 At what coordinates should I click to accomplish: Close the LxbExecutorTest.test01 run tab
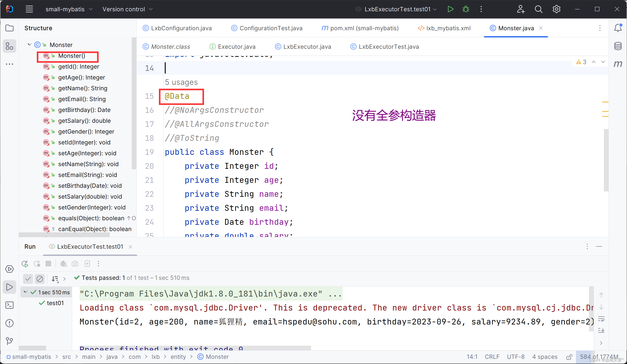pyautogui.click(x=130, y=247)
